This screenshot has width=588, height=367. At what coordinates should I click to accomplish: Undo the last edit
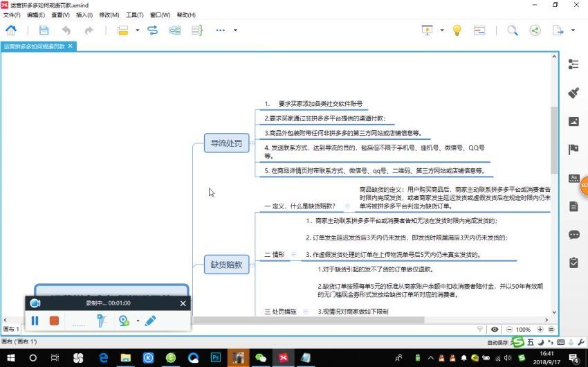pyautogui.click(x=66, y=30)
